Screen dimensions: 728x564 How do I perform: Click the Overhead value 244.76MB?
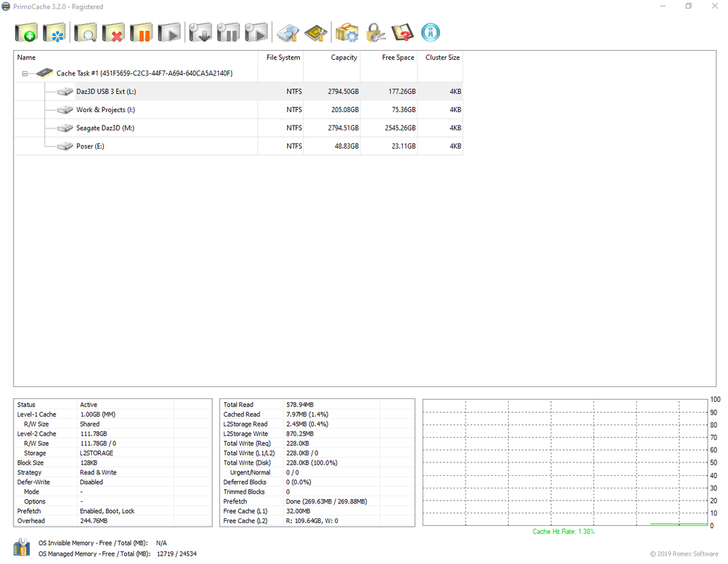(94, 521)
